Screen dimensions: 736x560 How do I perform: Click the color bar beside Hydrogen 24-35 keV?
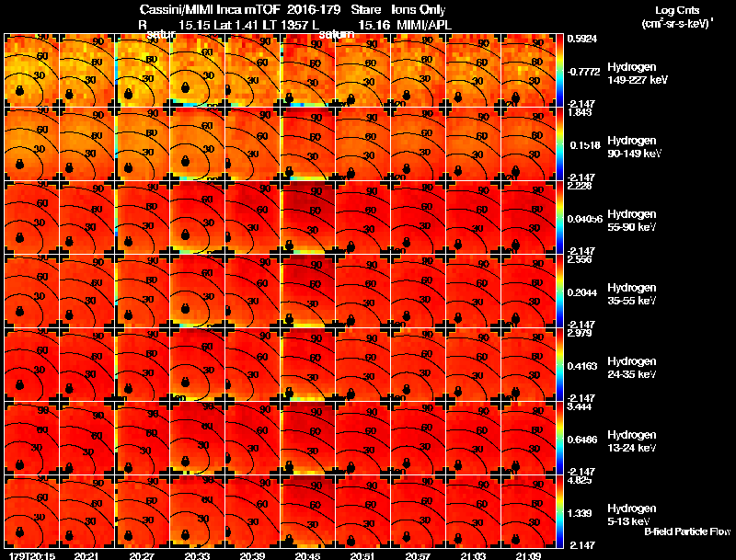tap(559, 365)
